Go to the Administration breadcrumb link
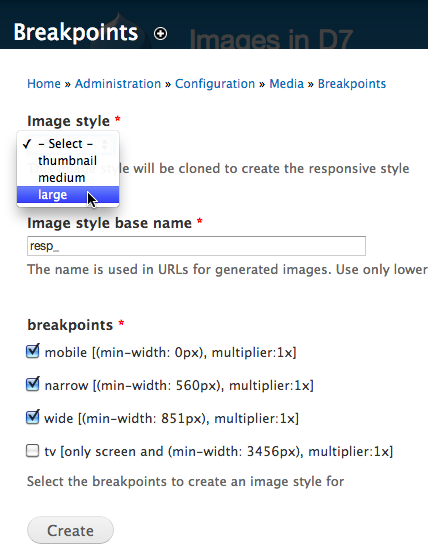Viewport: 428px width, 555px height. [x=118, y=84]
